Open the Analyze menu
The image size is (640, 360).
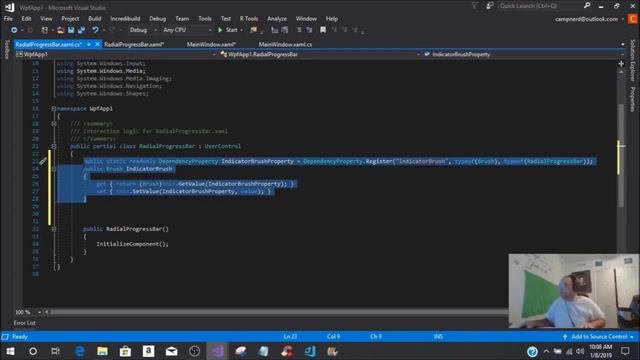pyautogui.click(x=277, y=19)
